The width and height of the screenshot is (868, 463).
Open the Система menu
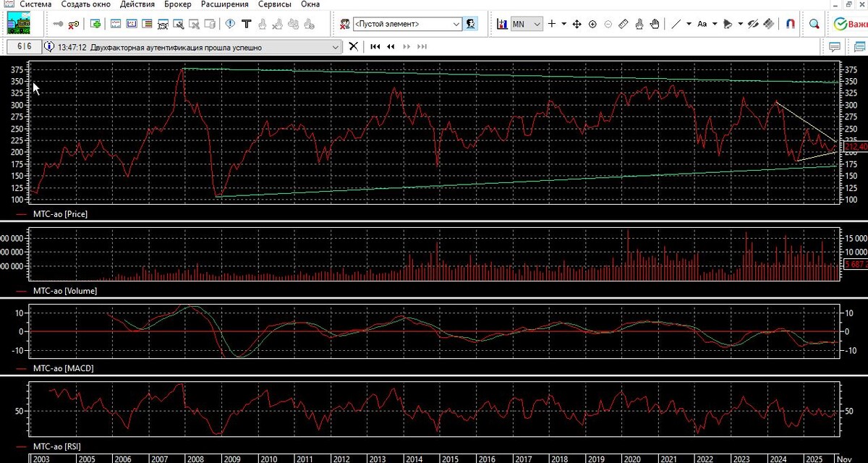[35, 4]
